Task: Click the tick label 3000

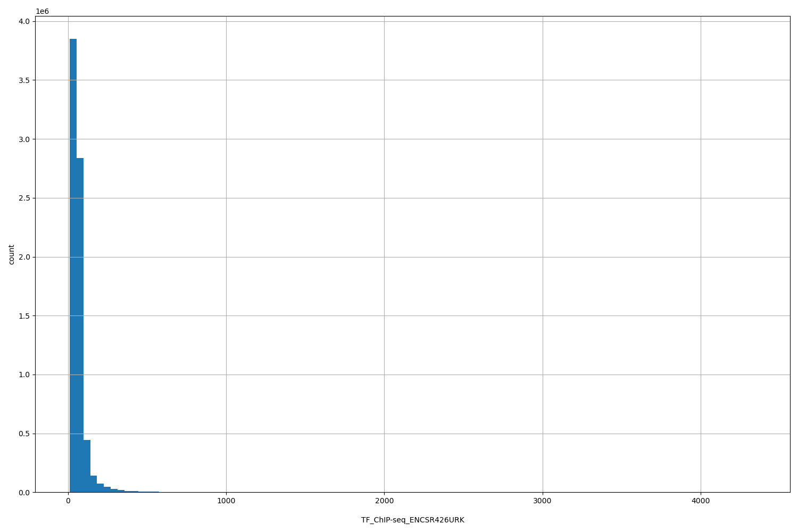Action: 543,501
